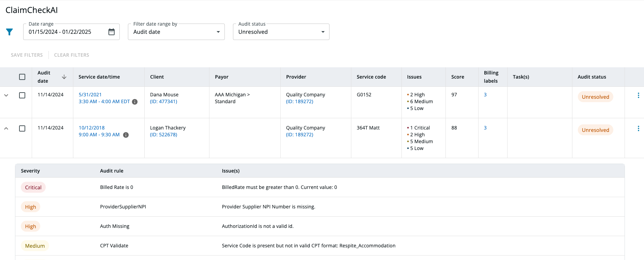This screenshot has height=260, width=644.
Task: Expand the Dana Mouse claim row
Action: (x=6, y=95)
